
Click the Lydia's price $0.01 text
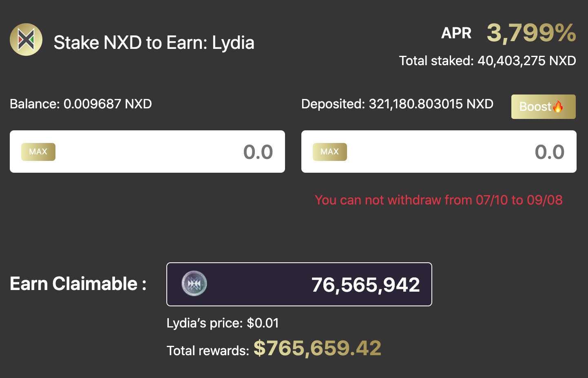pos(223,323)
